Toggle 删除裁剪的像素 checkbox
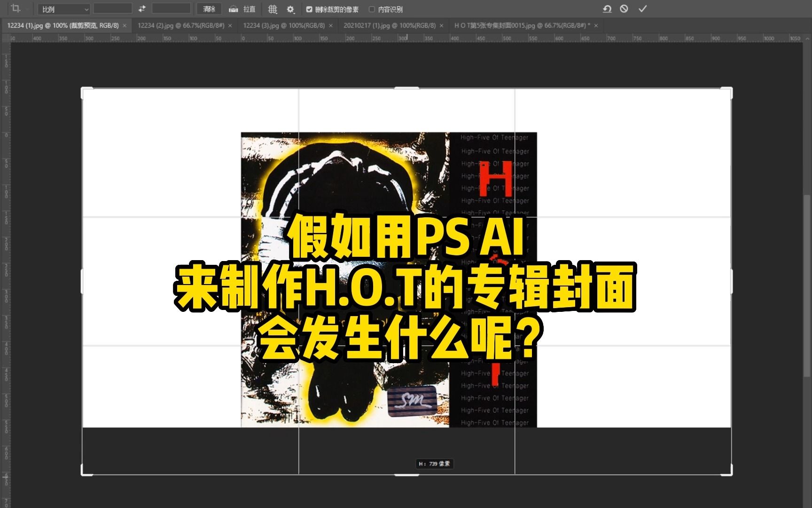The height and width of the screenshot is (508, 812). 309,9
